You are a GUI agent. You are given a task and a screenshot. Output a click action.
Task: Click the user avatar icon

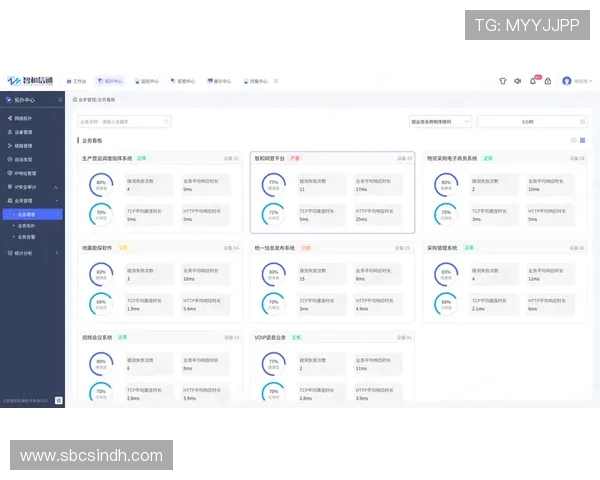(x=566, y=81)
